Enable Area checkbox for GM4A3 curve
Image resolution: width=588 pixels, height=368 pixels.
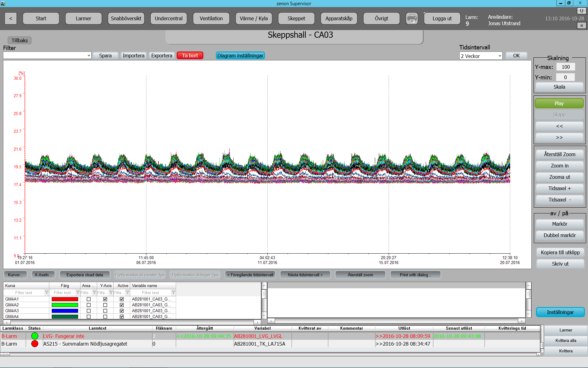pos(89,311)
